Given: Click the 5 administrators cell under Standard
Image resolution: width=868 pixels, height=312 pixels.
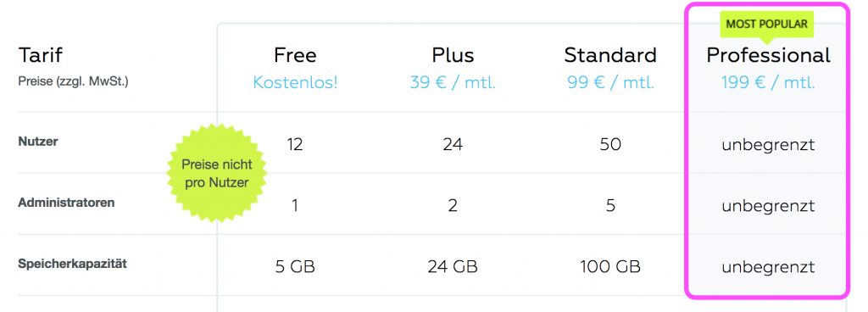Looking at the screenshot, I should pos(610,206).
